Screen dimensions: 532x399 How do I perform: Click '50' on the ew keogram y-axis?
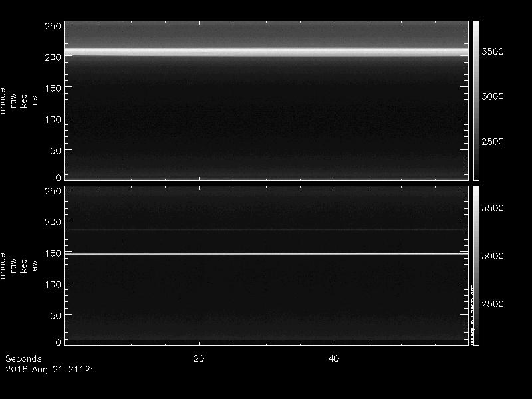coord(56,315)
